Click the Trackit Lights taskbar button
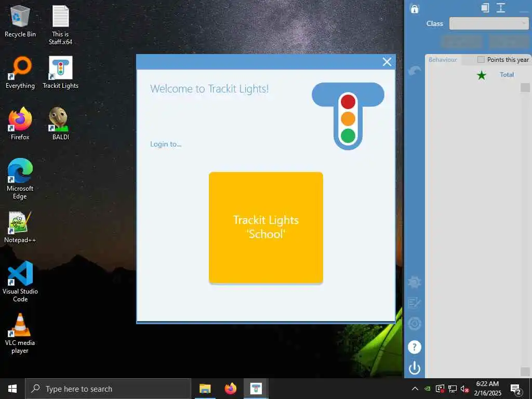 (x=256, y=389)
